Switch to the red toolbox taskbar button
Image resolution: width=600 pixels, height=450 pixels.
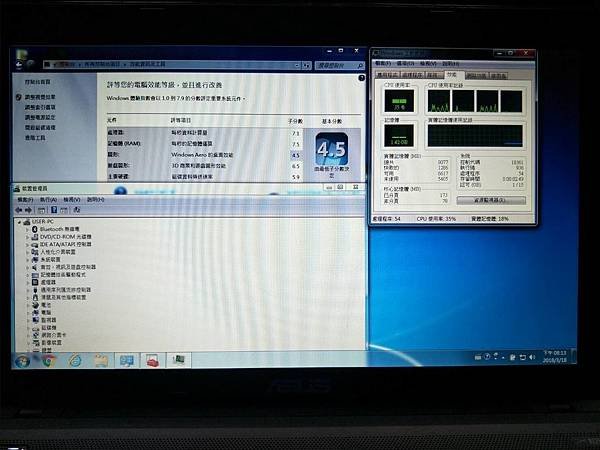(152, 360)
